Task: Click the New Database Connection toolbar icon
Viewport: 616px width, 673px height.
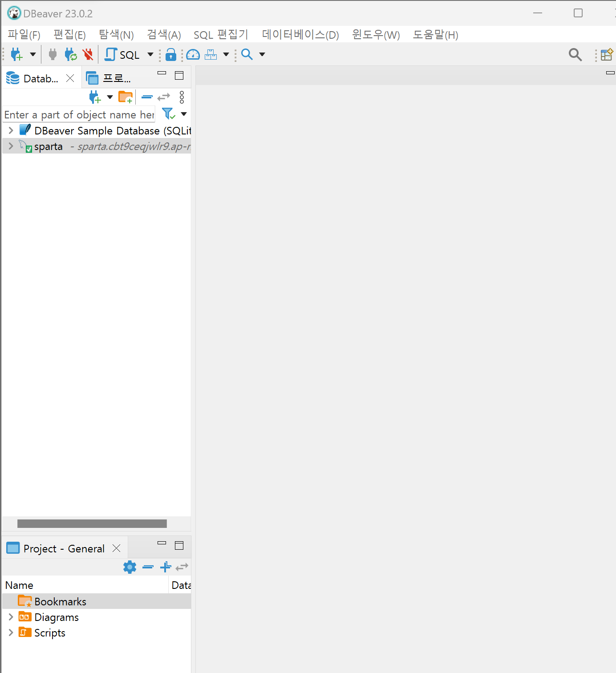Action: [16, 54]
